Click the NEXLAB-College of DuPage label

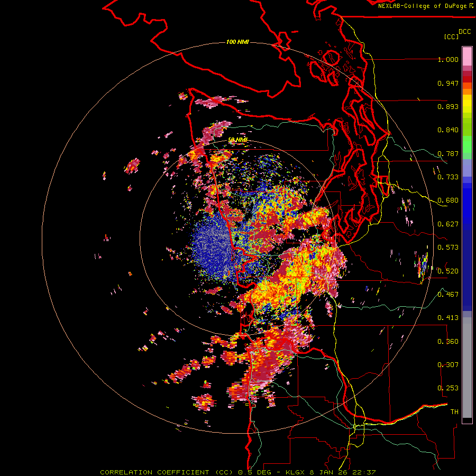pos(423,6)
